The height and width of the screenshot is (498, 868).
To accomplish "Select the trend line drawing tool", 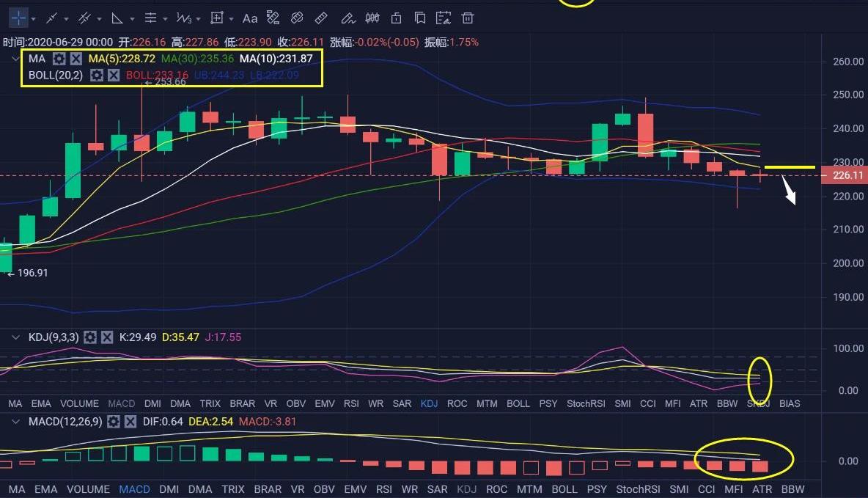I will coord(51,18).
